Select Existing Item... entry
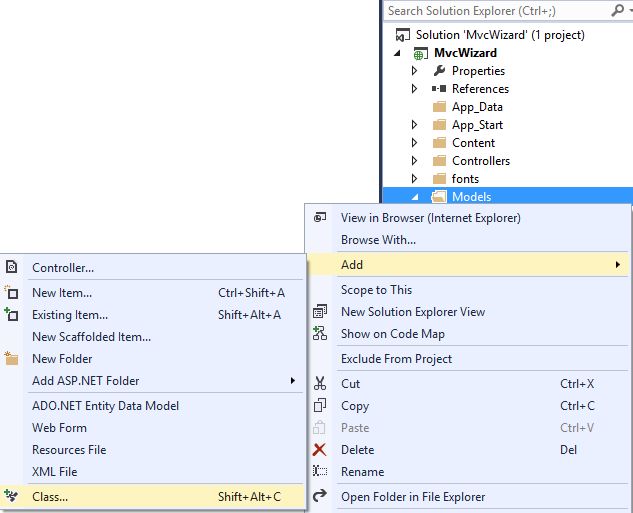The height and width of the screenshot is (513, 633). [x=153, y=314]
